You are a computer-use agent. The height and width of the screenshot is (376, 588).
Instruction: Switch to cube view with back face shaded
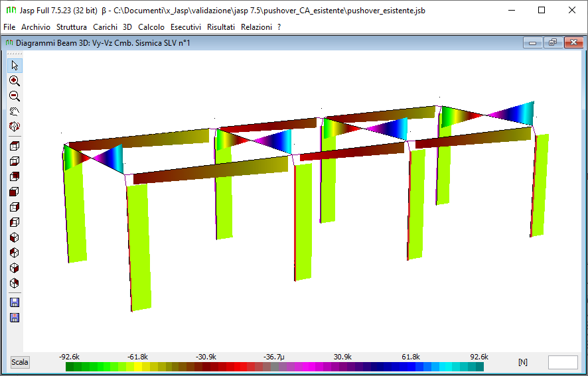pos(14,176)
